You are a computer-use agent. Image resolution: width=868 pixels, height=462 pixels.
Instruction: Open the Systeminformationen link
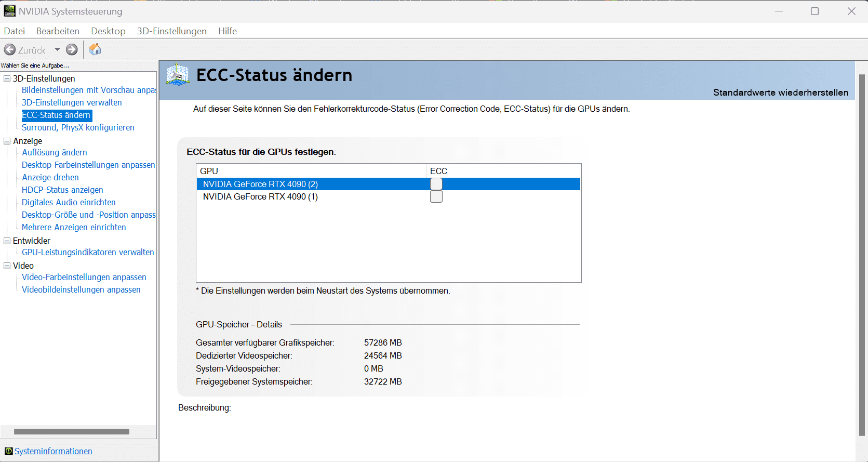54,451
